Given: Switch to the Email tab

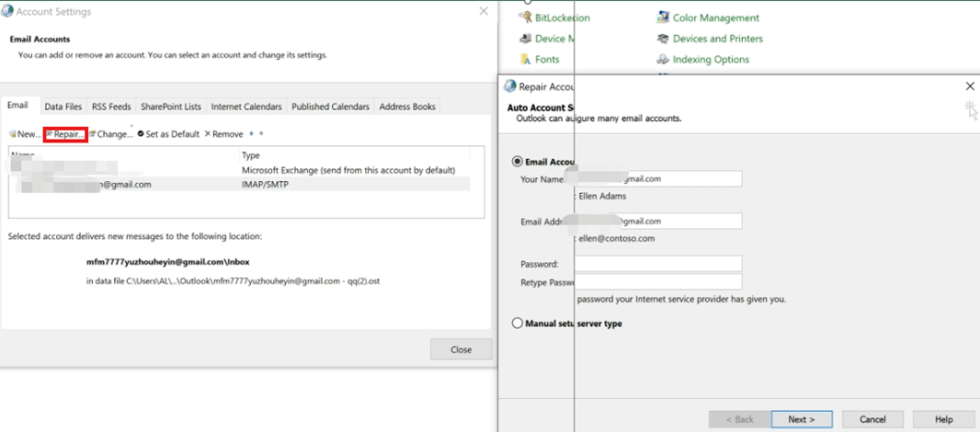Looking at the screenshot, I should [17, 106].
